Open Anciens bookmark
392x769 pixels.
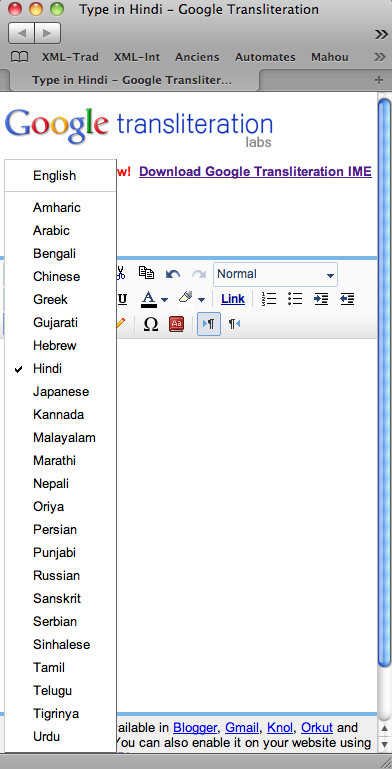click(197, 57)
